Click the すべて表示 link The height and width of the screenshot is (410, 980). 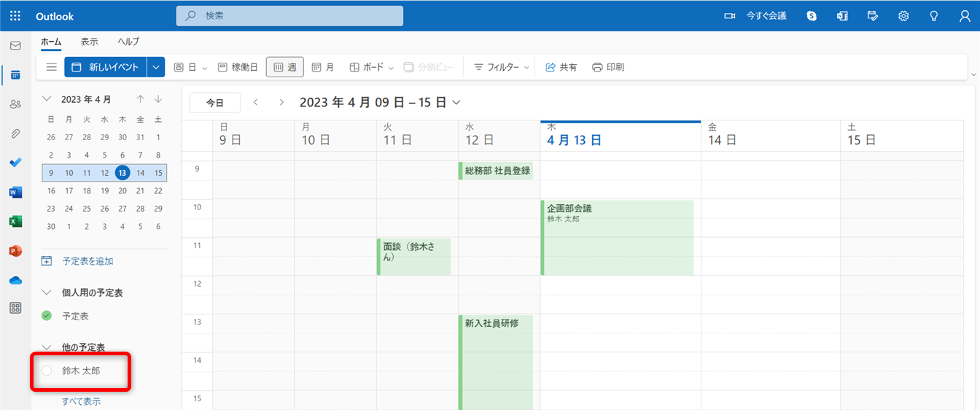coord(81,401)
